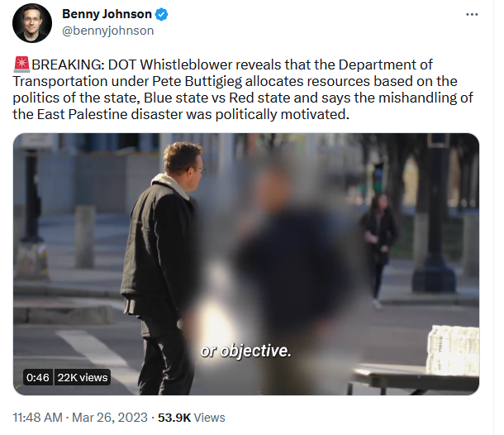Click the woman walking in video background
Viewport: 504px width, 435px height.
point(378,250)
